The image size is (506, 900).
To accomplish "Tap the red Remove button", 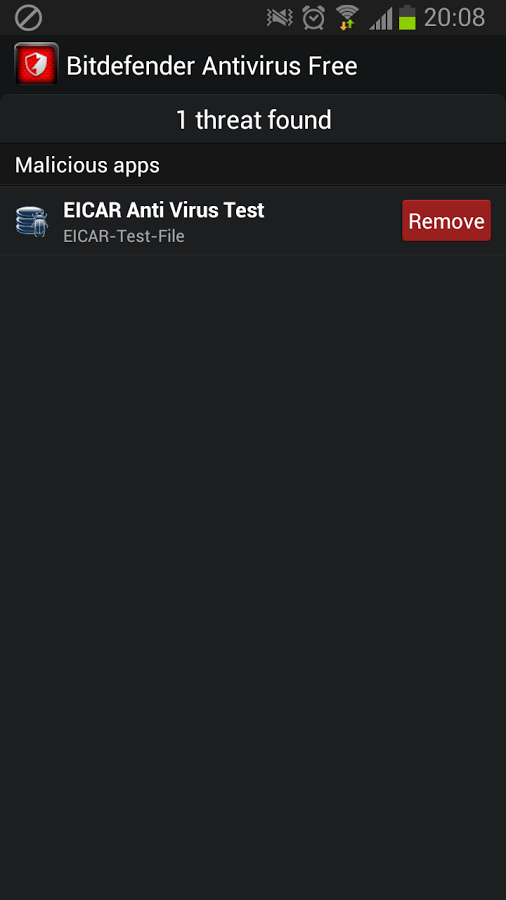I will click(x=446, y=220).
